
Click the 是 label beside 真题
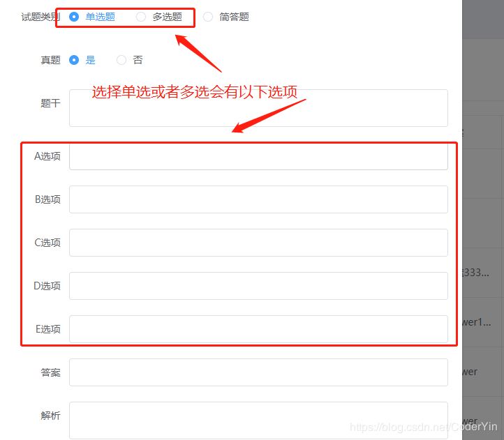[90, 60]
